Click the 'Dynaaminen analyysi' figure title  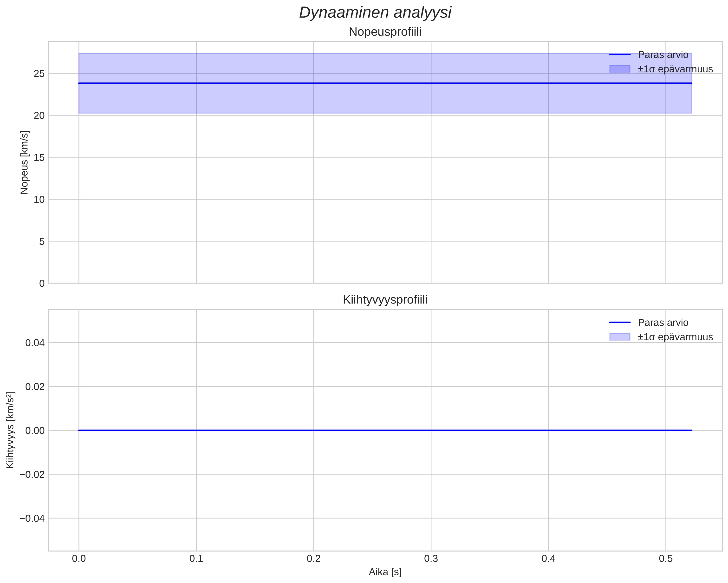point(375,13)
